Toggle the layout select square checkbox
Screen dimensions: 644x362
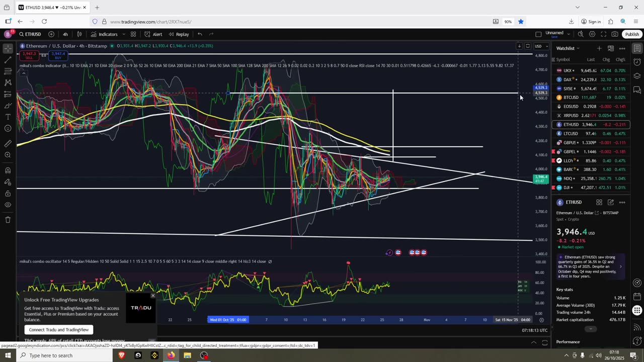[x=538, y=34]
